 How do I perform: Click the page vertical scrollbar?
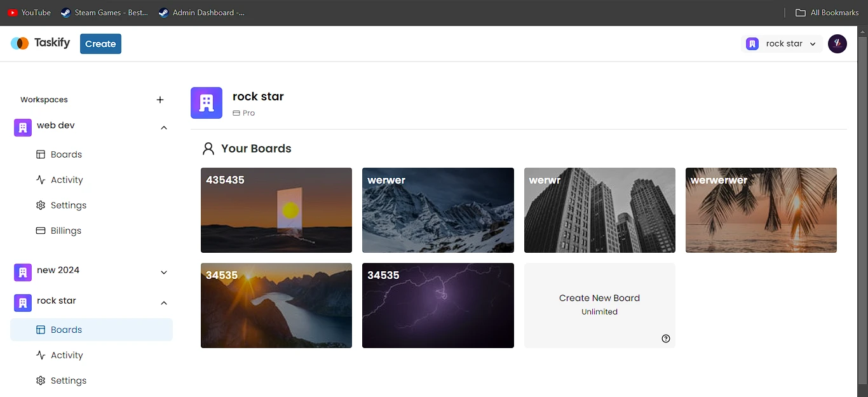pos(863,212)
